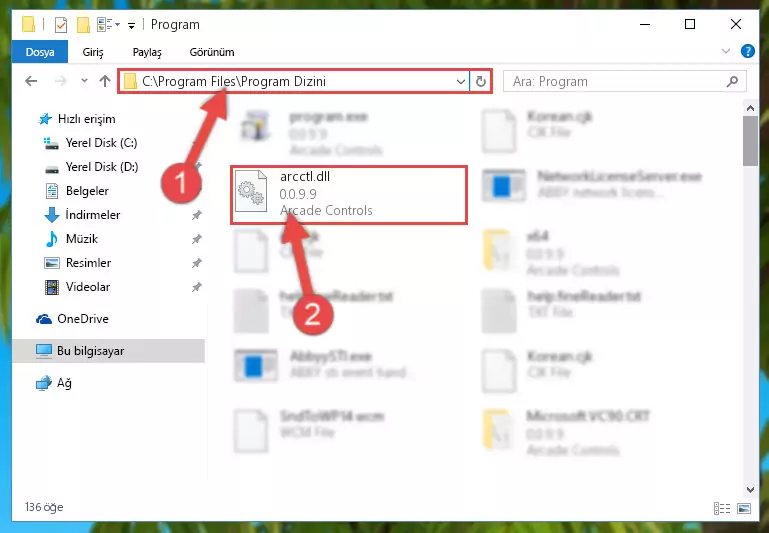The image size is (769, 533).
Task: Click the OneDrive cloud icon
Action: tap(44, 319)
